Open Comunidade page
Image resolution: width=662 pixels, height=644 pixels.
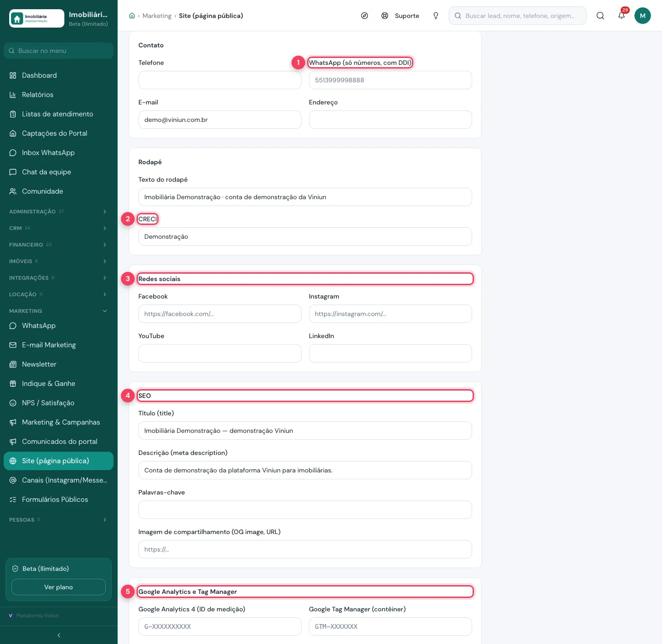58,191
